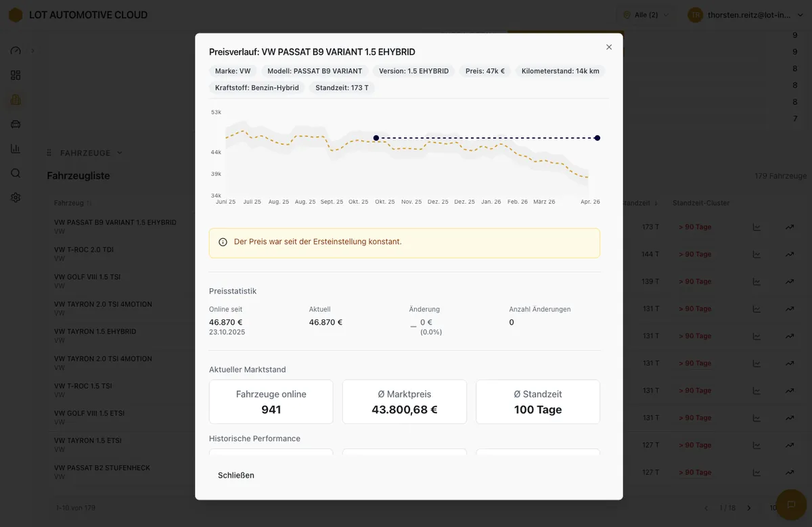
Task: Click the search magnifier icon in sidebar
Action: [x=16, y=173]
